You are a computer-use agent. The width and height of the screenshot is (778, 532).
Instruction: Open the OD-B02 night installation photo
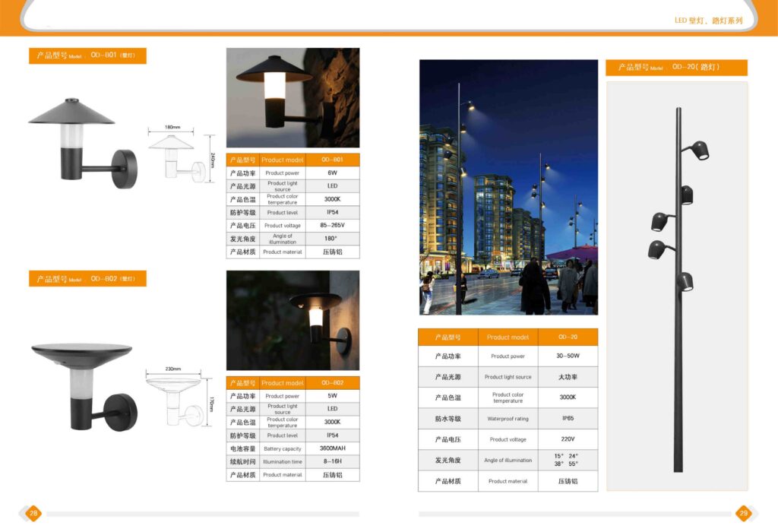293,320
